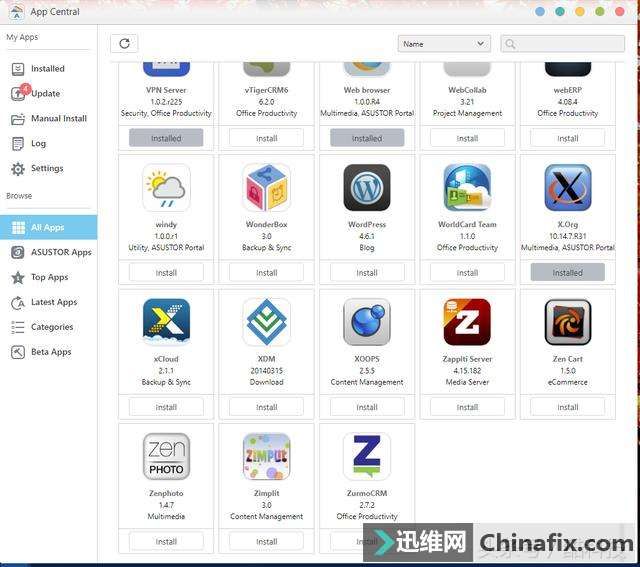Click the refresh button in toolbar
640x567 pixels.
[x=124, y=43]
